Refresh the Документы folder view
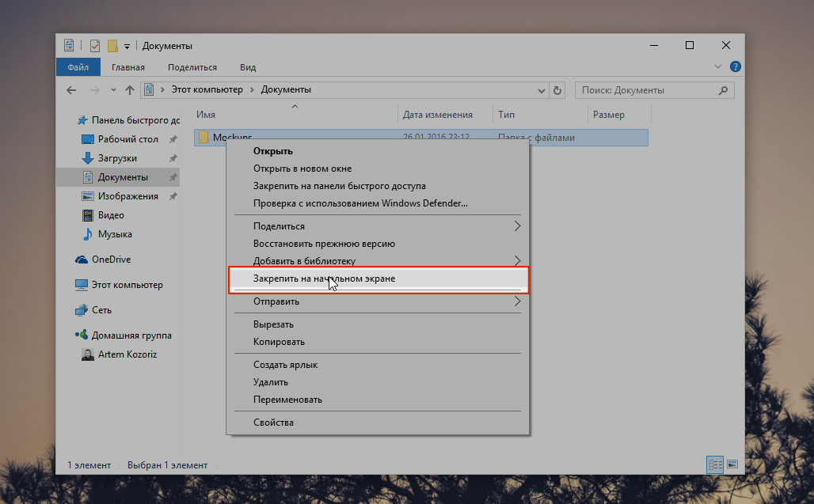 coord(557,90)
